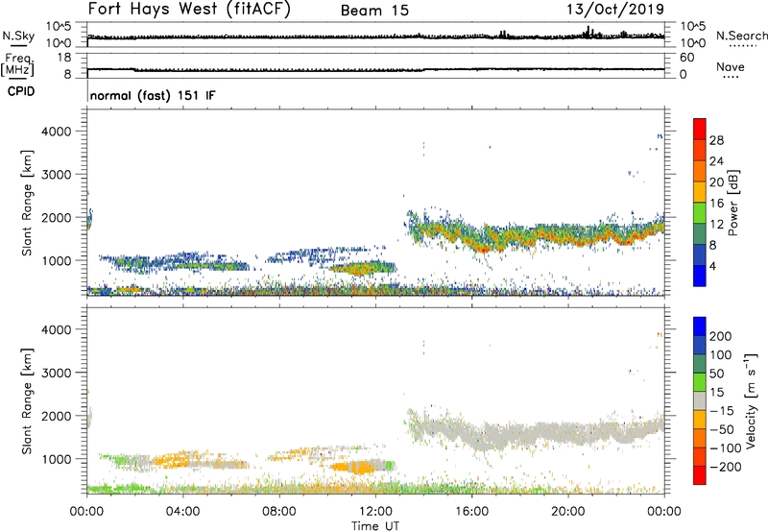The image size is (768, 532).
Task: Click the 'Nave' legend label
Action: (x=731, y=67)
